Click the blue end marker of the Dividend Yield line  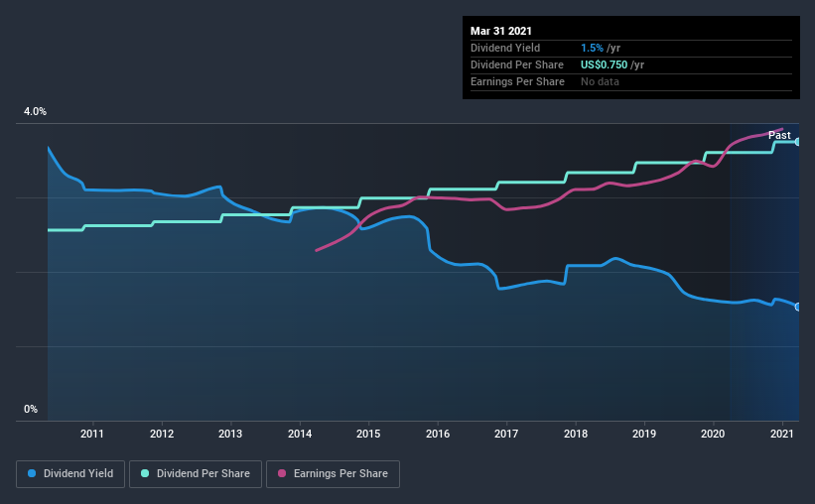click(797, 307)
